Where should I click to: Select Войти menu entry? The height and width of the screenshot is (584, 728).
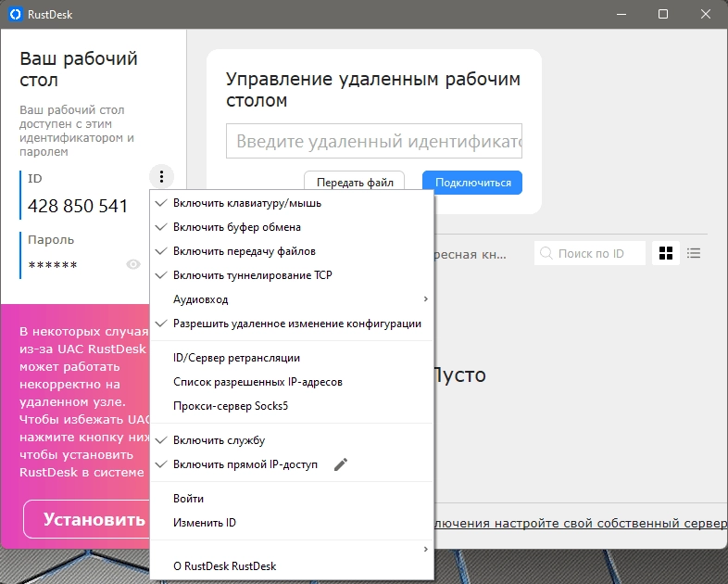click(x=292, y=499)
